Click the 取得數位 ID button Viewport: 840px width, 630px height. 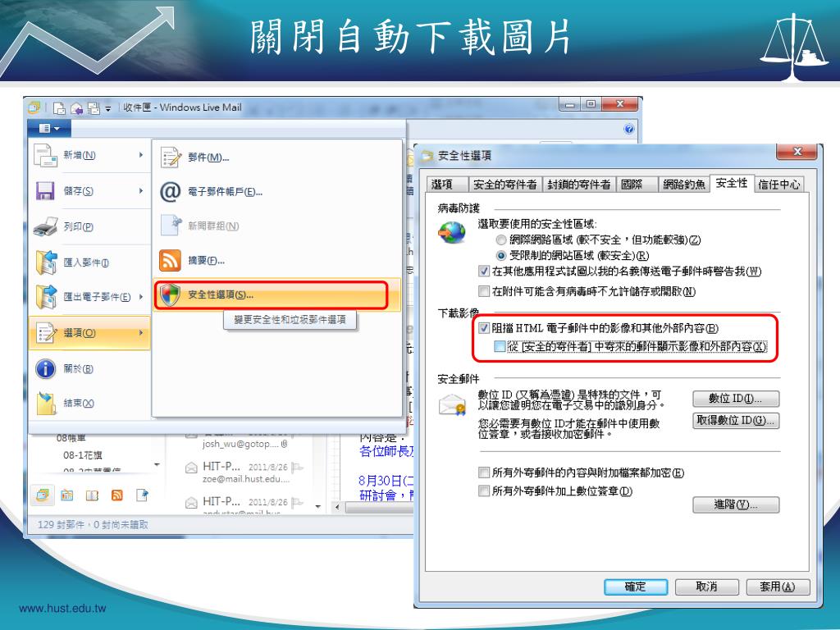click(736, 421)
